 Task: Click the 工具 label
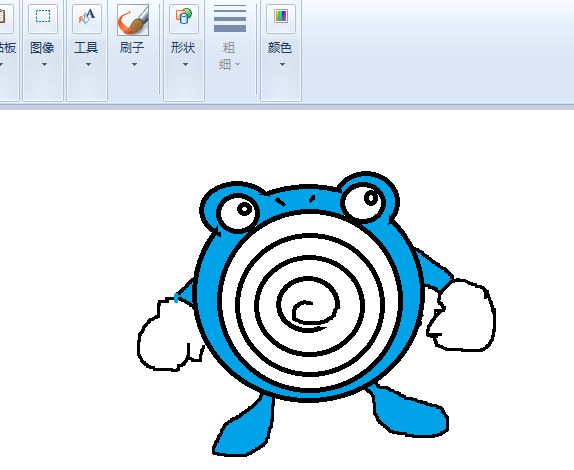point(86,48)
